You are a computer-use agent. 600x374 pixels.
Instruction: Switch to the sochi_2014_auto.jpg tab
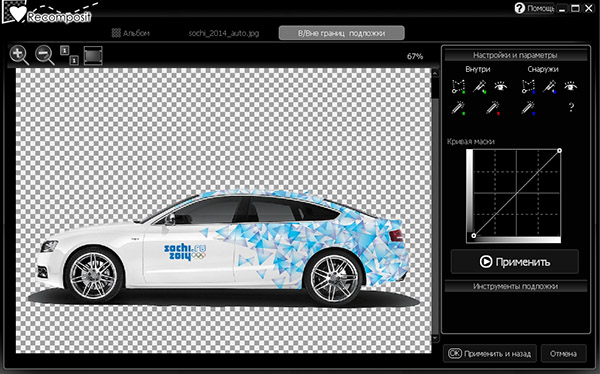224,33
